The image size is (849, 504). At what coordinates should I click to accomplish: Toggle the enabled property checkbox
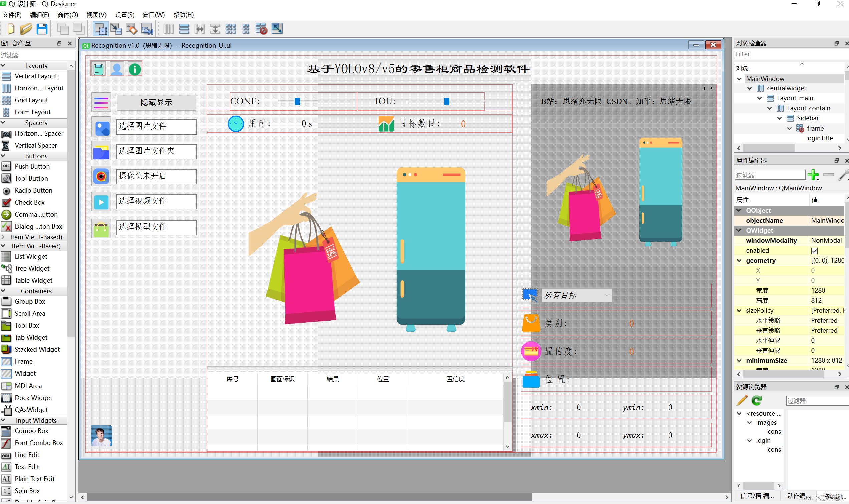[814, 251]
